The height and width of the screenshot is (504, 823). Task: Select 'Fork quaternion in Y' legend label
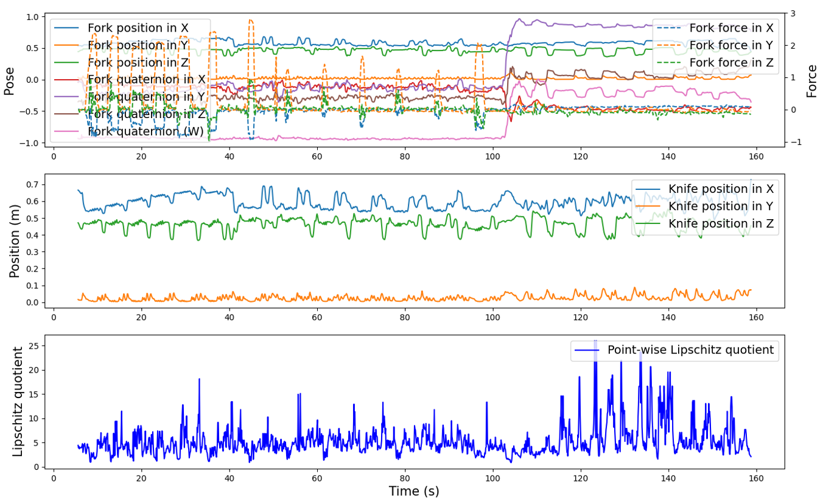[x=147, y=96]
